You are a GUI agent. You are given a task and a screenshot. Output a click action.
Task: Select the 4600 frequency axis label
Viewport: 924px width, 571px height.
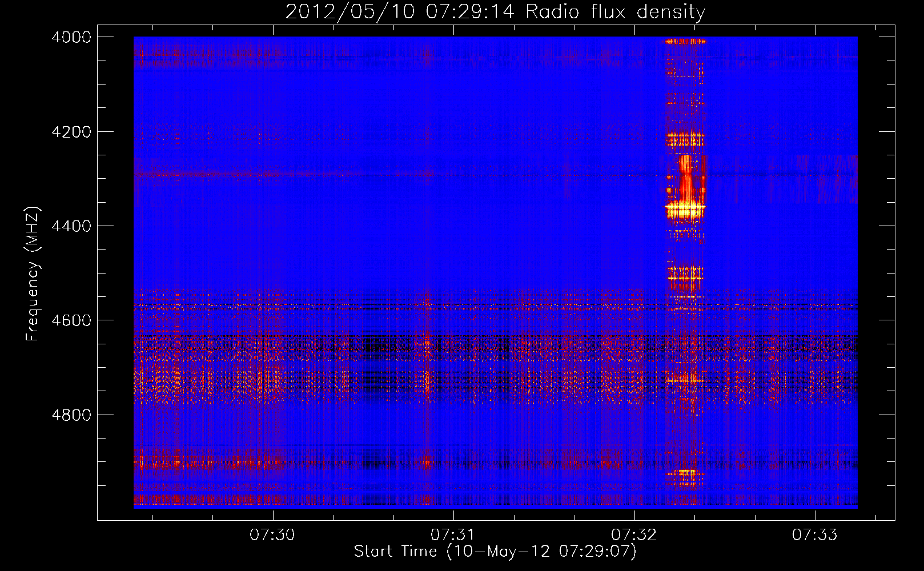point(71,320)
